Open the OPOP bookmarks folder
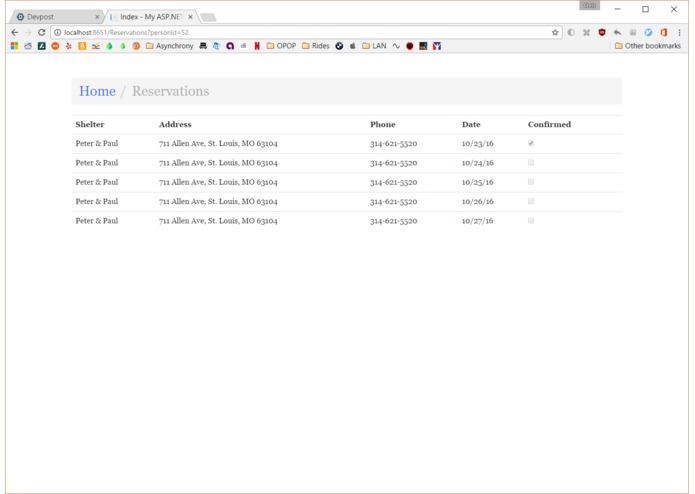695x494 pixels. click(x=281, y=46)
